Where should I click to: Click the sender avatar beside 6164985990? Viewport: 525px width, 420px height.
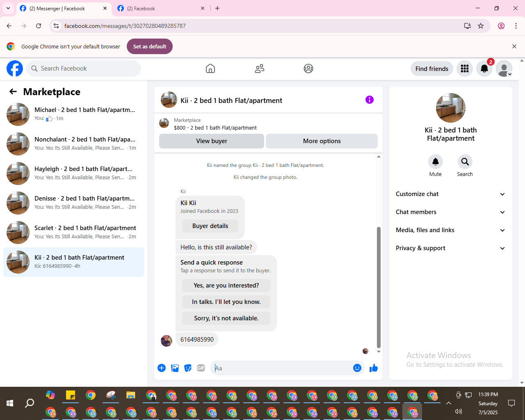click(x=167, y=341)
